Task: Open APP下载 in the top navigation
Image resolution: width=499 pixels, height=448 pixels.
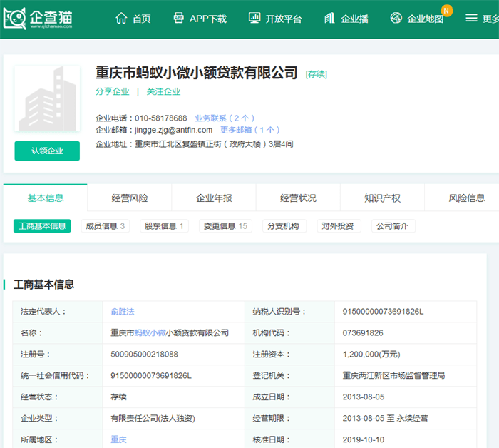Action: click(x=208, y=19)
